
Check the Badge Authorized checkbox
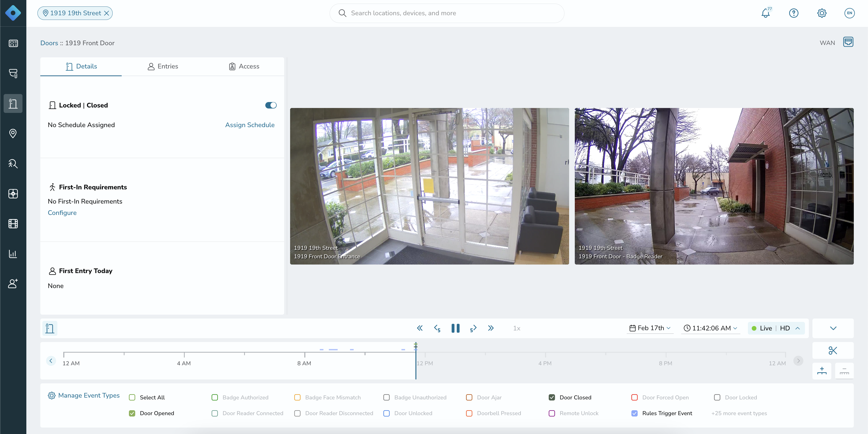click(215, 397)
